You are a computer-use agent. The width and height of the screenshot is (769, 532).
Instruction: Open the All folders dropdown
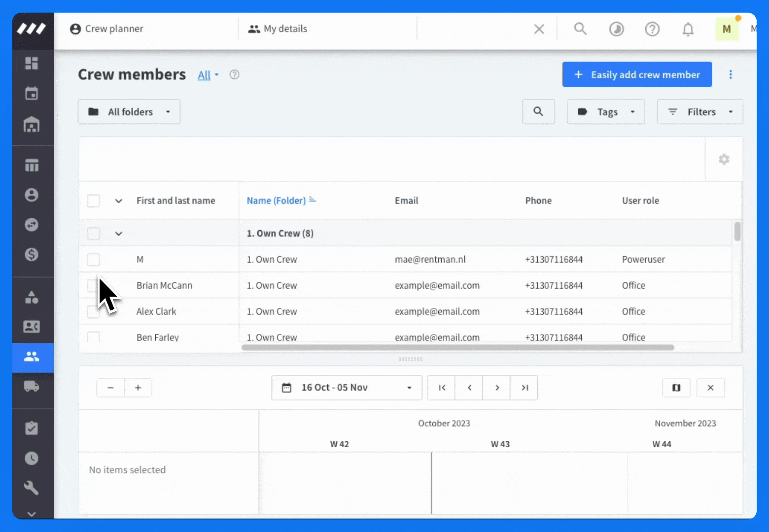129,112
